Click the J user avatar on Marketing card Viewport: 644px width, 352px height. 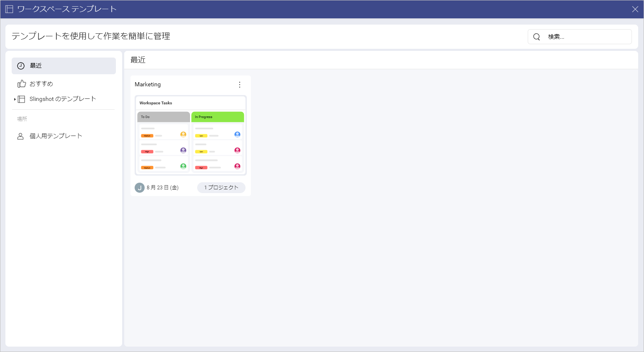[140, 188]
